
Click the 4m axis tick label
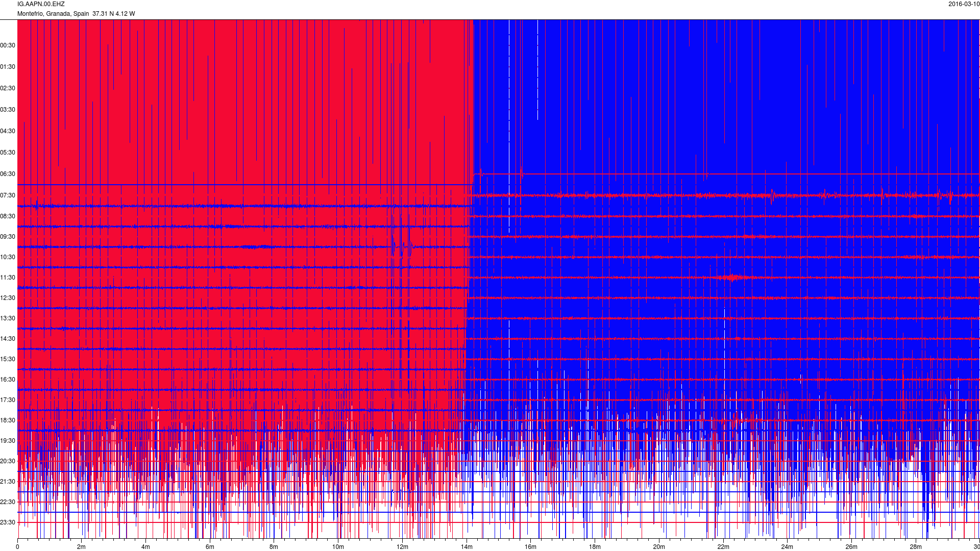tap(145, 547)
